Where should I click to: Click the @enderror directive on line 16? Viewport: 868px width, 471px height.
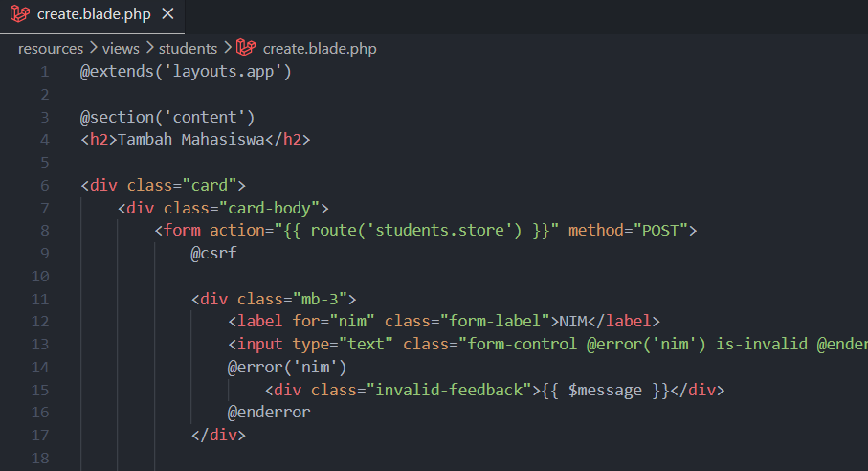point(269,413)
